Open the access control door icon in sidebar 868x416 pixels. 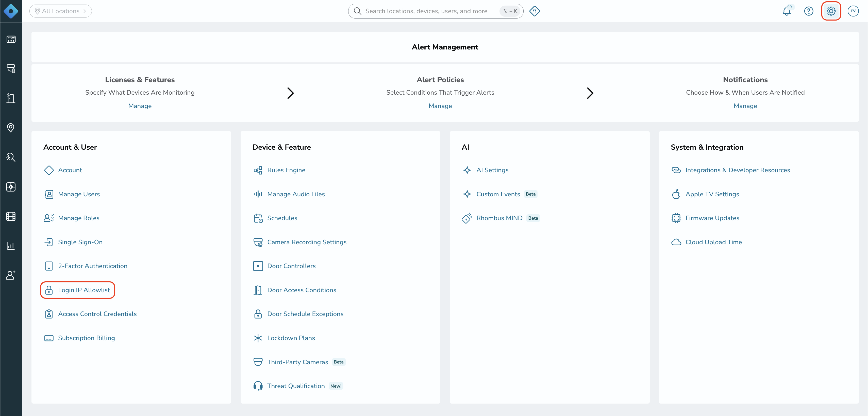11,98
